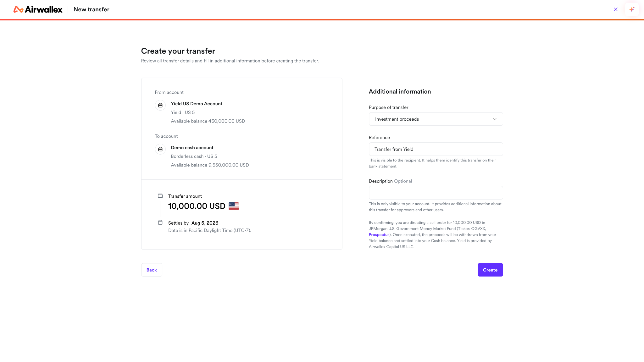This screenshot has height=362, width=644.
Task: Click the Aug 5, 2026 settlement date
Action: coord(205,223)
